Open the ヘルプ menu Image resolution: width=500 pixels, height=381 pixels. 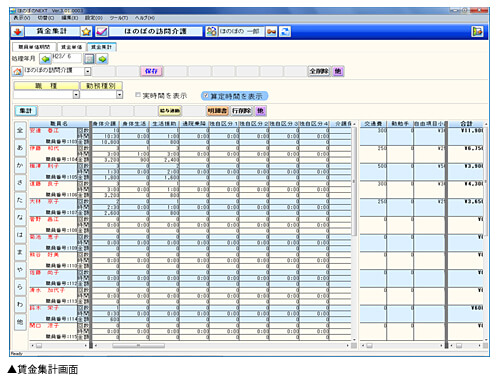click(145, 18)
